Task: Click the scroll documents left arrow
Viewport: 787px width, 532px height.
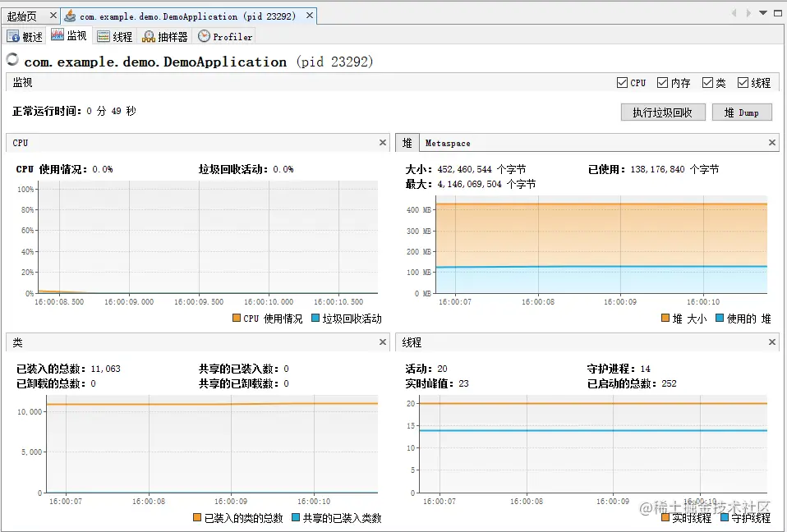Action: 734,13
